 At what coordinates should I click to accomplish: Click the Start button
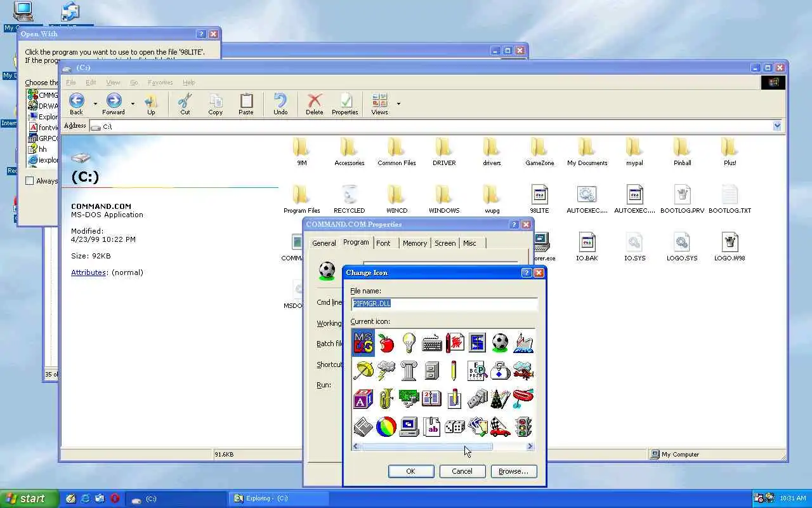29,498
